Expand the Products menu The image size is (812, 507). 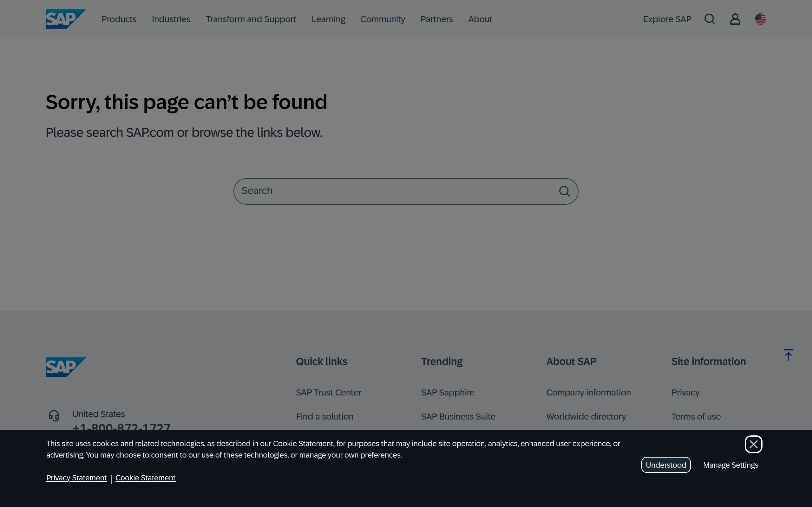tap(119, 19)
